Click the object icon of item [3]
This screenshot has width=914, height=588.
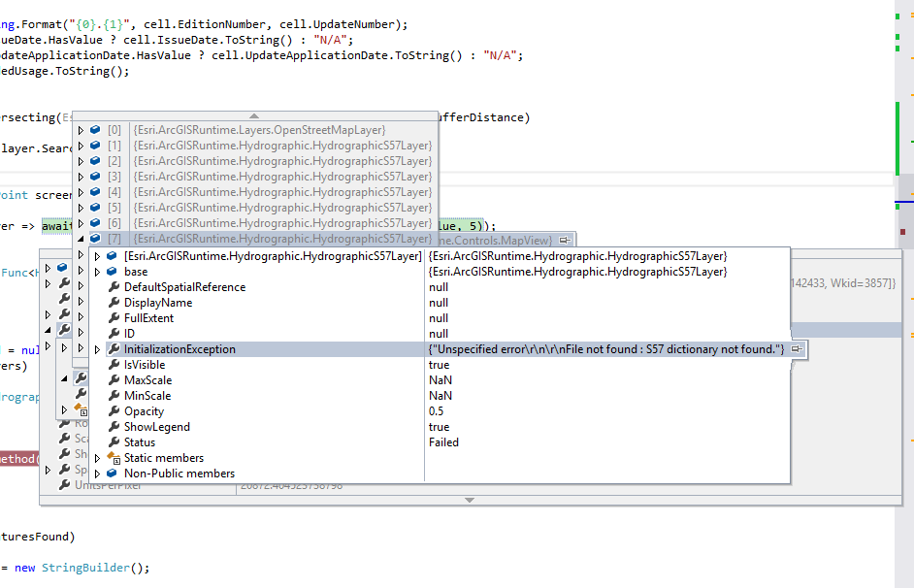96,177
